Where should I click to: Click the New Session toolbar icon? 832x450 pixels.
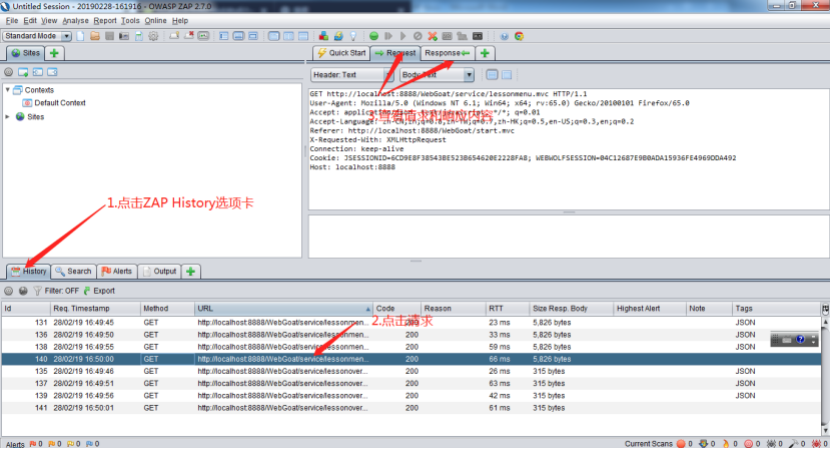[x=80, y=36]
